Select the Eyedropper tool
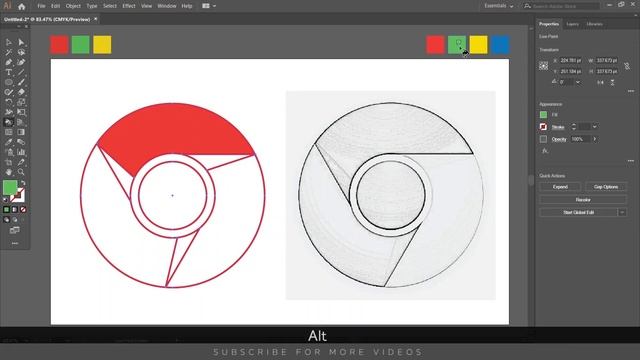 pyautogui.click(x=9, y=142)
